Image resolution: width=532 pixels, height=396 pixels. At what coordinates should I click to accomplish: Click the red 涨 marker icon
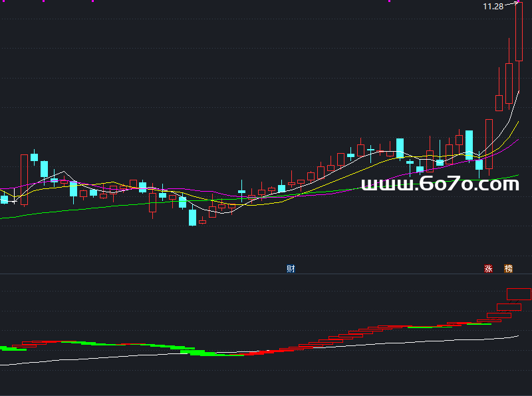point(489,269)
